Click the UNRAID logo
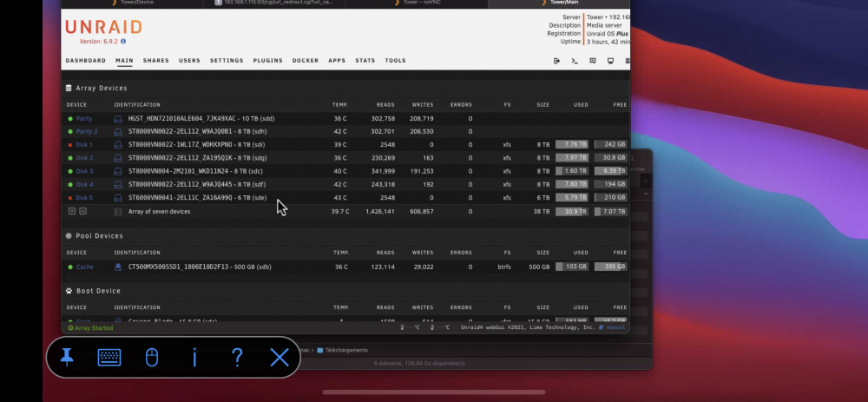The height and width of the screenshot is (402, 868). coord(103,27)
